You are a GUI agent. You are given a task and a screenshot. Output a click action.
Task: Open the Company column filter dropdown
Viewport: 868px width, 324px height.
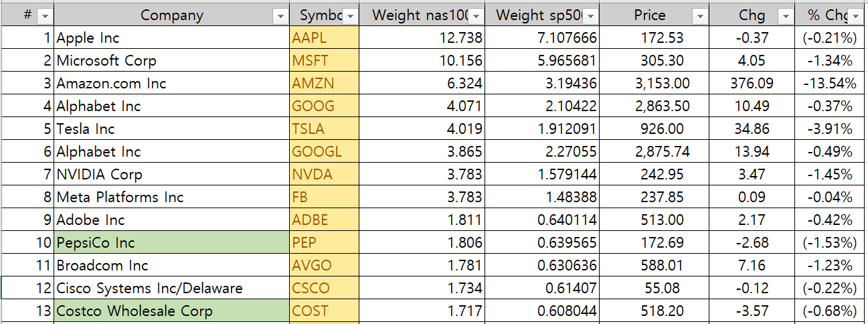tap(280, 16)
